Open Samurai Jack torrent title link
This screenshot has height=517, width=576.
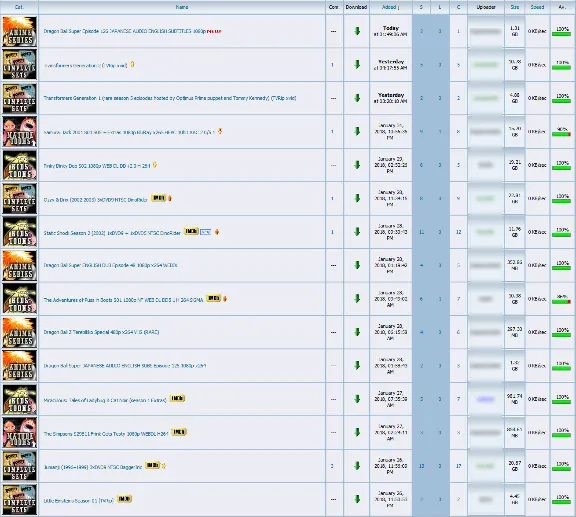129,132
